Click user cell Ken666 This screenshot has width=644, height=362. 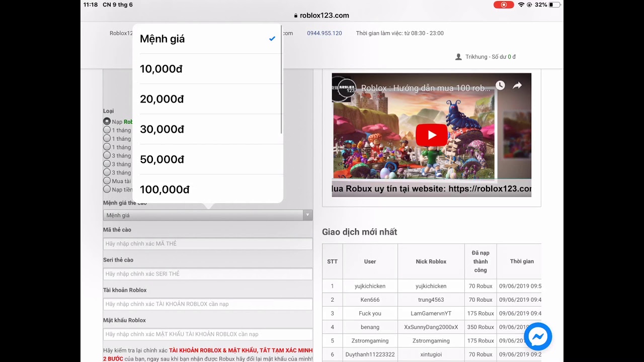370,300
